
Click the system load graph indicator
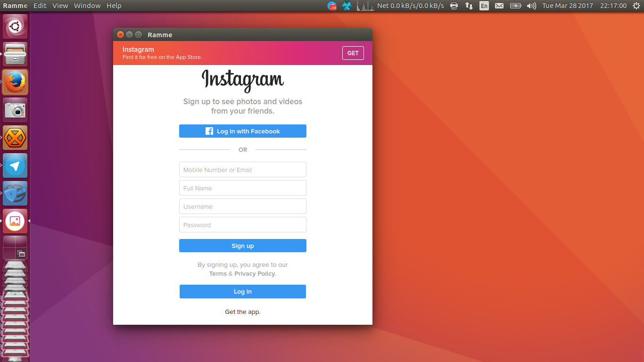pos(365,6)
